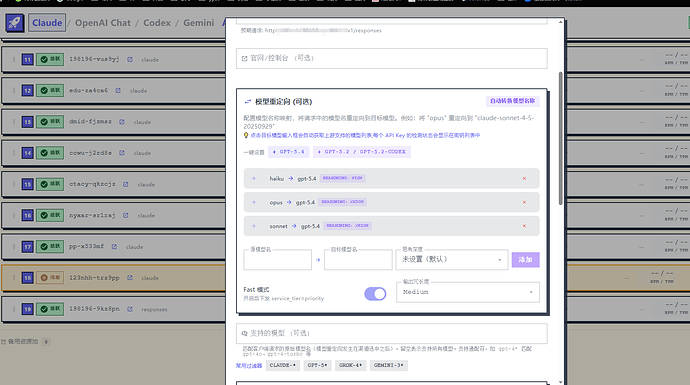Toggle active status of dmid-fjzmsz
Image resolution: width=690 pixels, height=385 pixels.
point(50,122)
